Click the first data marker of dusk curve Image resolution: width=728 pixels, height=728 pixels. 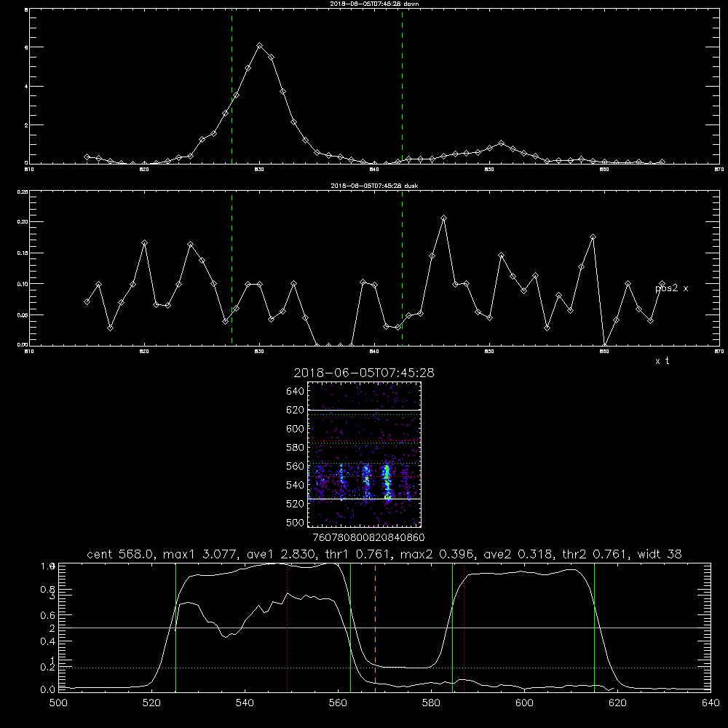(x=87, y=302)
